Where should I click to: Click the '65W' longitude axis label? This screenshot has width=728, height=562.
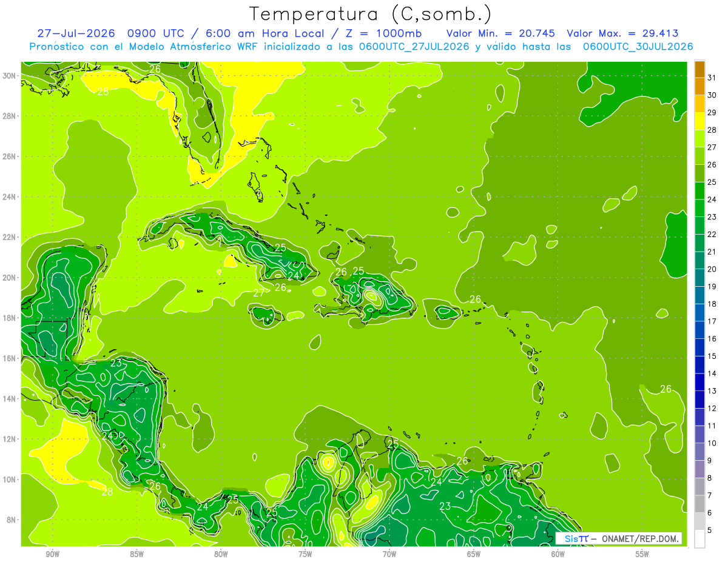click(474, 554)
